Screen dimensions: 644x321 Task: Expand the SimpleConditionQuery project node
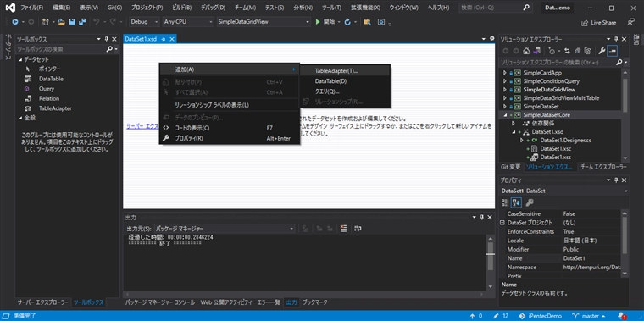pyautogui.click(x=505, y=80)
